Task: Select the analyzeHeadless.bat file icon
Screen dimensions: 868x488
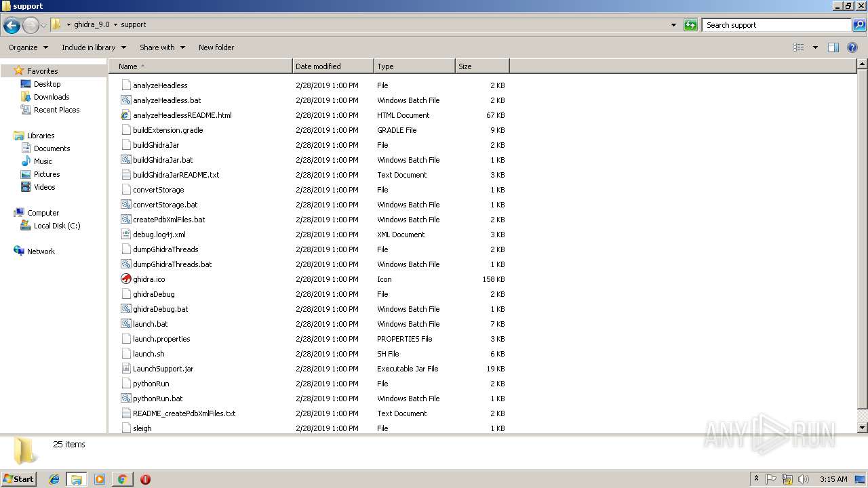Action: pos(125,100)
